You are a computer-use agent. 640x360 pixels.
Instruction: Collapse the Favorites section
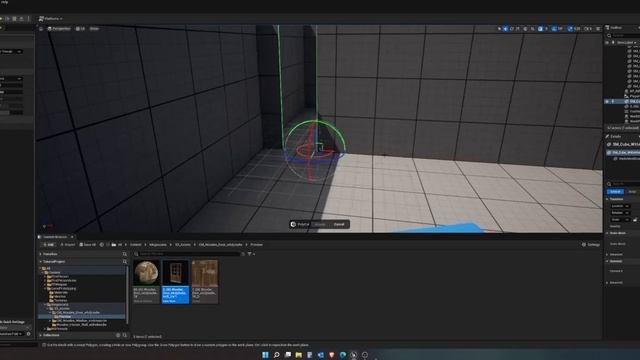coord(40,254)
